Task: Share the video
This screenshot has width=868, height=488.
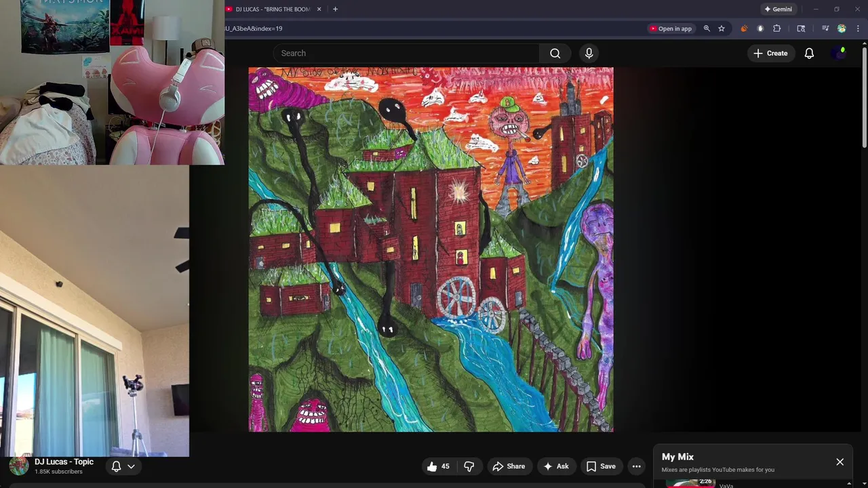Action: coord(509,466)
